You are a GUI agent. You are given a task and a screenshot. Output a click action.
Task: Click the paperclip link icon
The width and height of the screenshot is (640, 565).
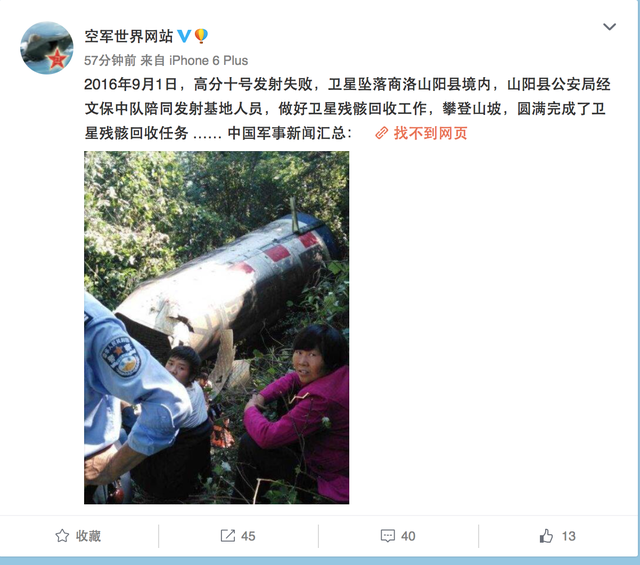[x=381, y=133]
